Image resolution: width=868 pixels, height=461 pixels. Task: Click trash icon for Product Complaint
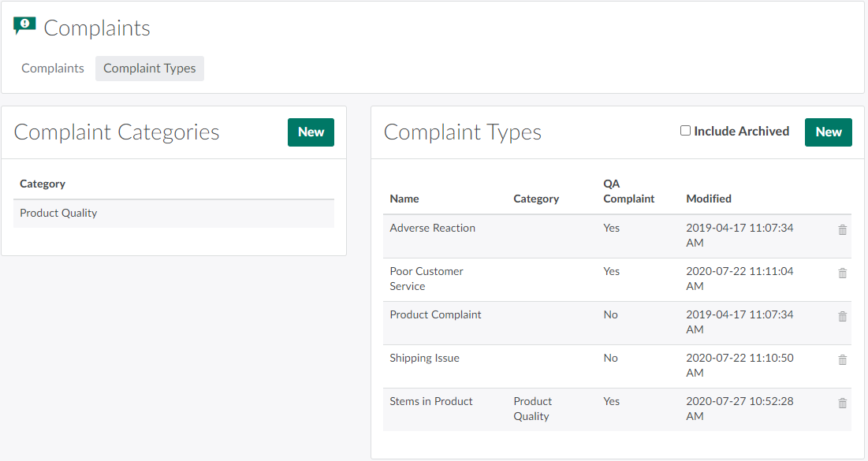pyautogui.click(x=842, y=317)
